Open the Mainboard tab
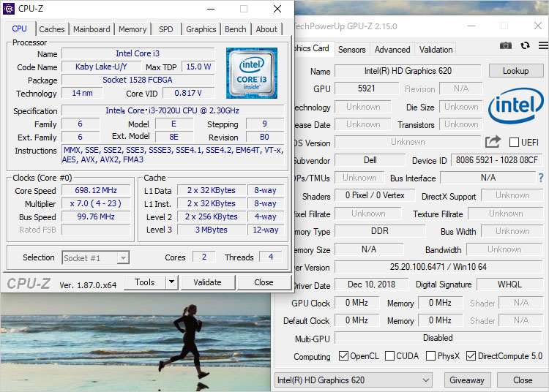Image resolution: width=549 pixels, height=392 pixels. pyautogui.click(x=91, y=29)
